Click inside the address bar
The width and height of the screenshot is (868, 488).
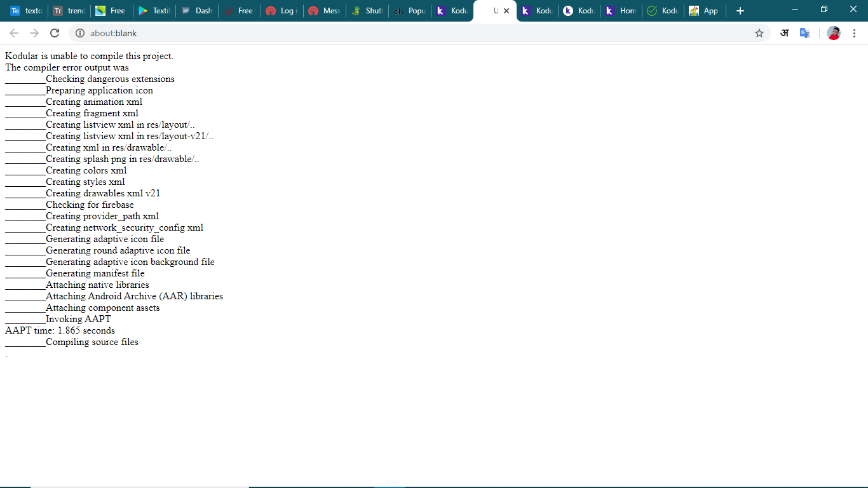click(x=254, y=33)
